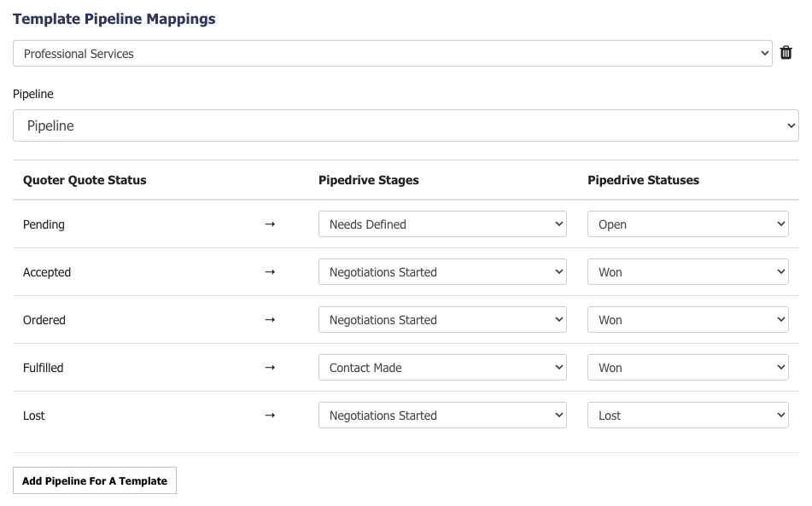The image size is (812, 506).
Task: Open Contact Made stage dropdown for Fulfilled
Action: click(442, 368)
